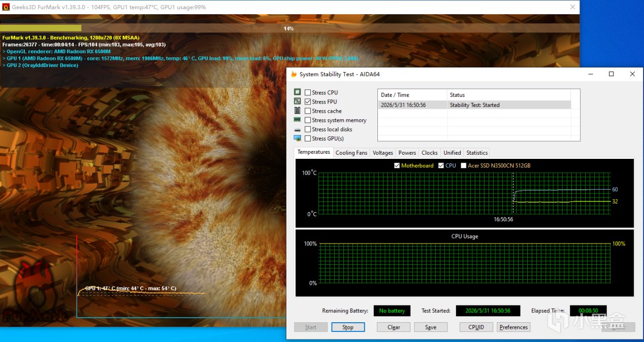The image size is (644, 342).
Task: Enable the Stress CPU checkbox
Action: point(308,92)
